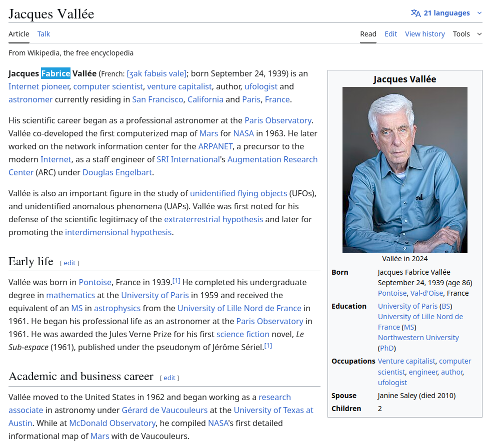Open the MS link in the infobox
This screenshot has height=448, width=490.
409,327
